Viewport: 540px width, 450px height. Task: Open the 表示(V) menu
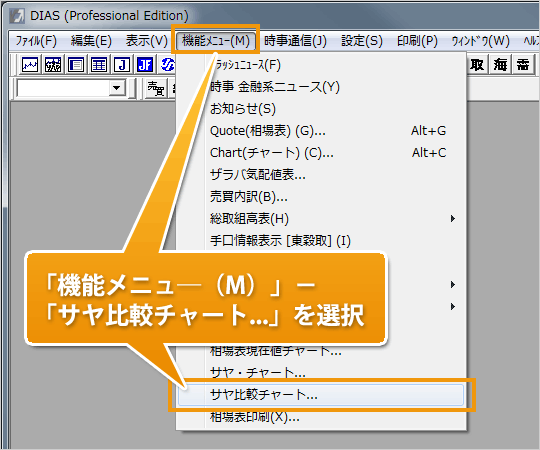click(x=146, y=41)
